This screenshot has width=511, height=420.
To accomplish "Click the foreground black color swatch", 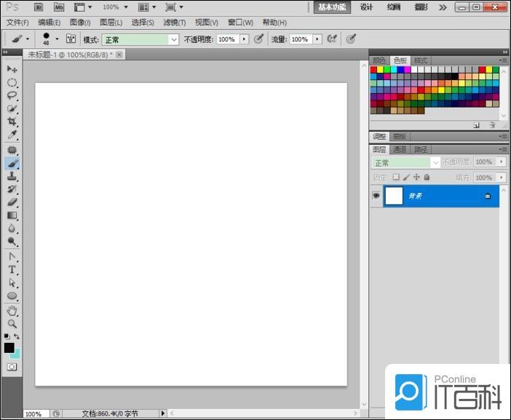I will pyautogui.click(x=9, y=349).
